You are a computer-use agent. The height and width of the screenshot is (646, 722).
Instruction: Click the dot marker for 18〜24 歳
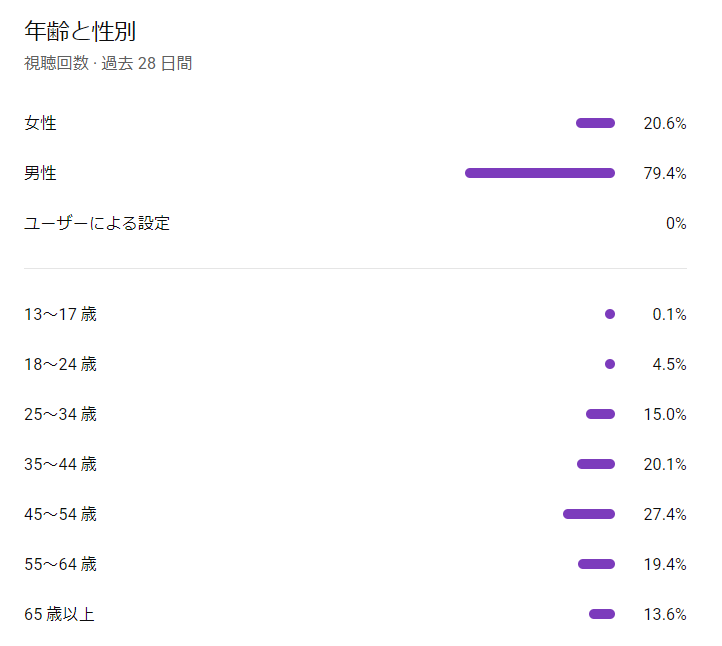click(610, 364)
